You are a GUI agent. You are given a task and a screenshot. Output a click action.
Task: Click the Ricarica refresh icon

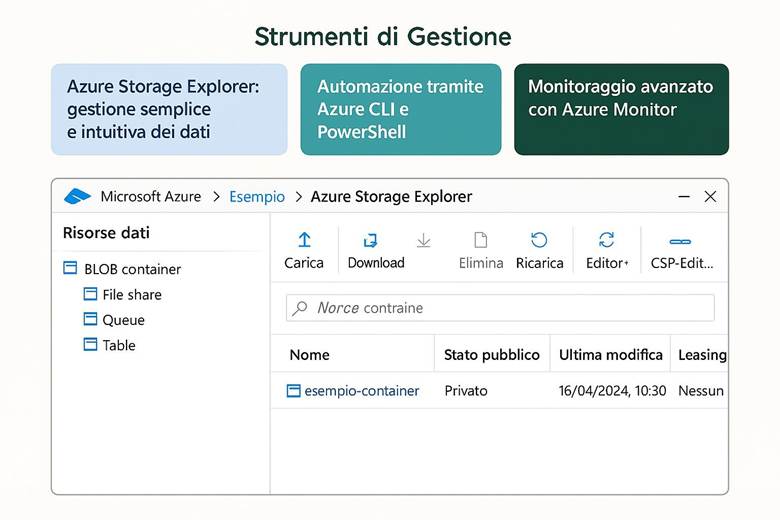pos(539,240)
